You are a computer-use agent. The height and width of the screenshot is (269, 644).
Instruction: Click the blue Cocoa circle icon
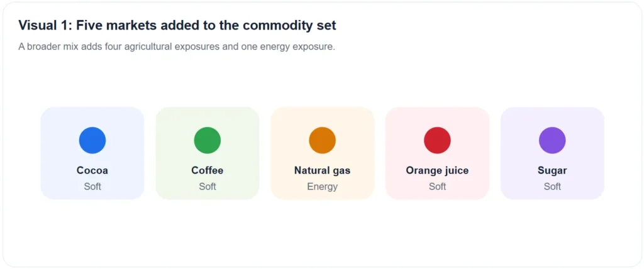[92, 140]
